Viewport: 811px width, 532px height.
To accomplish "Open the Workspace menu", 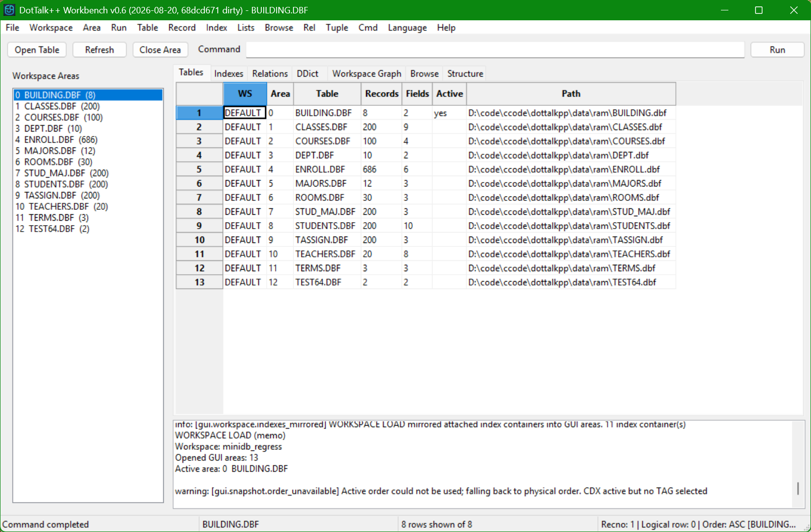I will point(51,28).
